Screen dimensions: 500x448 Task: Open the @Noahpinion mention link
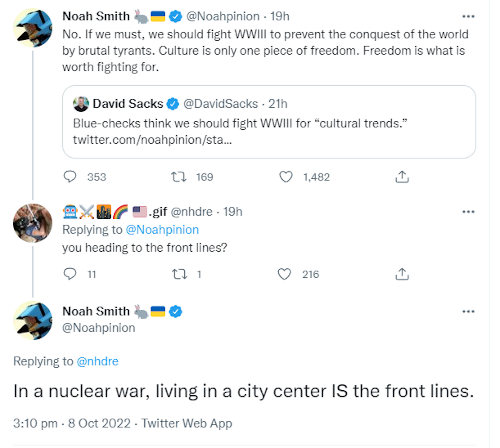tap(162, 230)
